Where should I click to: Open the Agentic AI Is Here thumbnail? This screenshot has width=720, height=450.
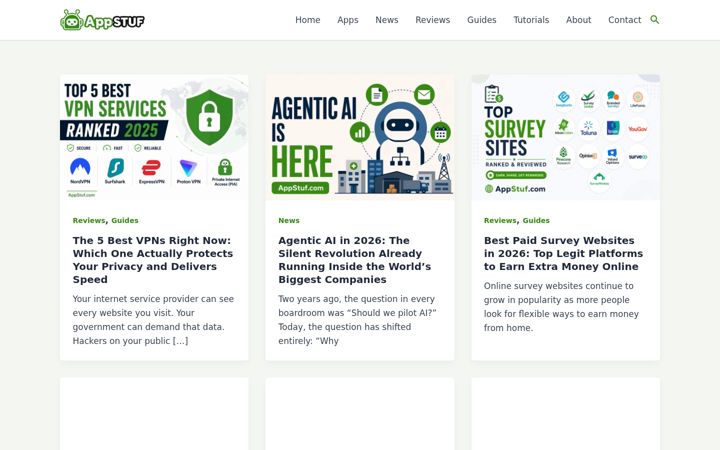(x=360, y=137)
